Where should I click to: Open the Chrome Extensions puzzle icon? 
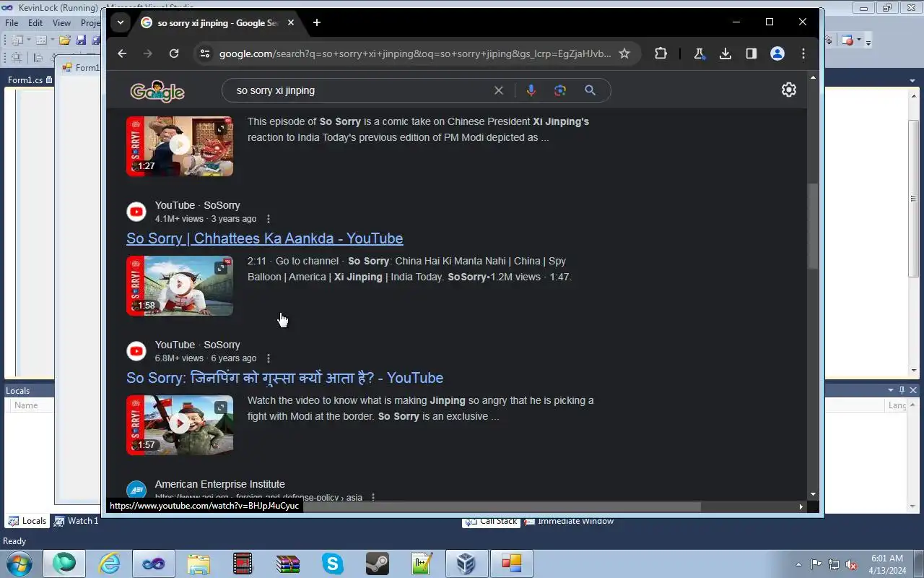[661, 53]
